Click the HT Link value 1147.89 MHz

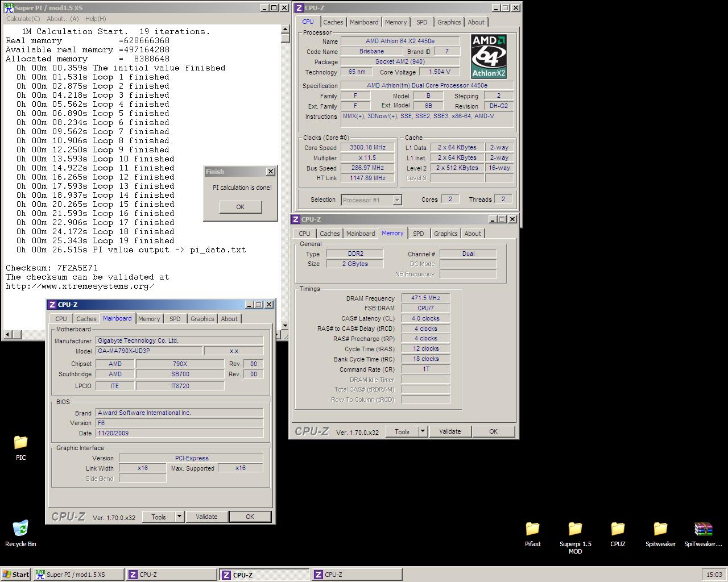point(367,178)
